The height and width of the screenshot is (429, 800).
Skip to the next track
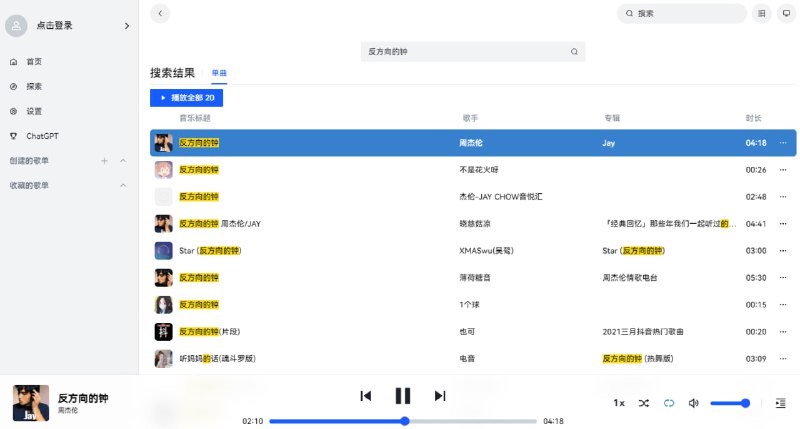[x=440, y=396]
